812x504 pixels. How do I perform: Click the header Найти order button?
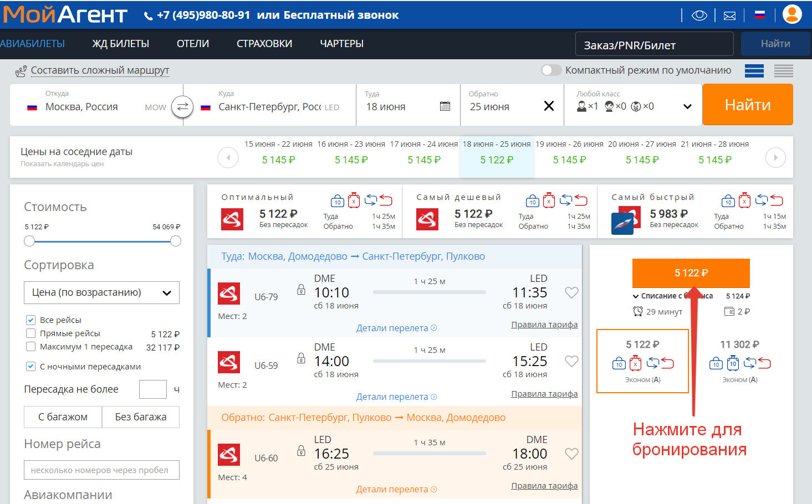[775, 44]
